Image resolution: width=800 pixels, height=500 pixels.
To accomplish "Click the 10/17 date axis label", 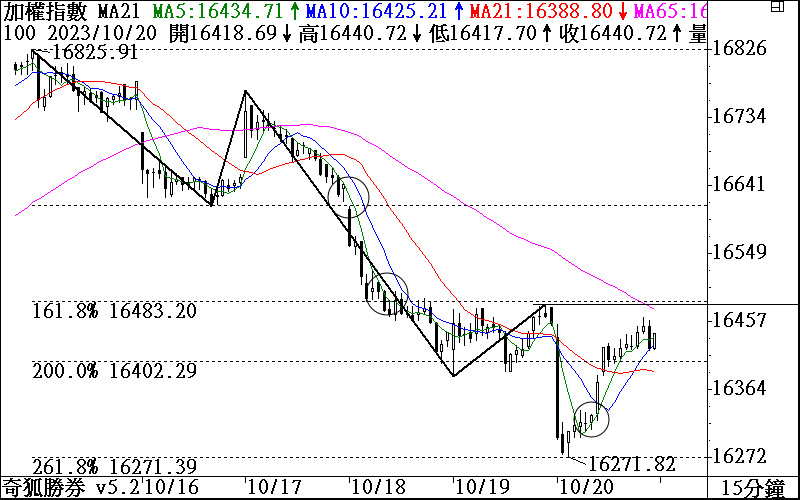I will tap(274, 488).
